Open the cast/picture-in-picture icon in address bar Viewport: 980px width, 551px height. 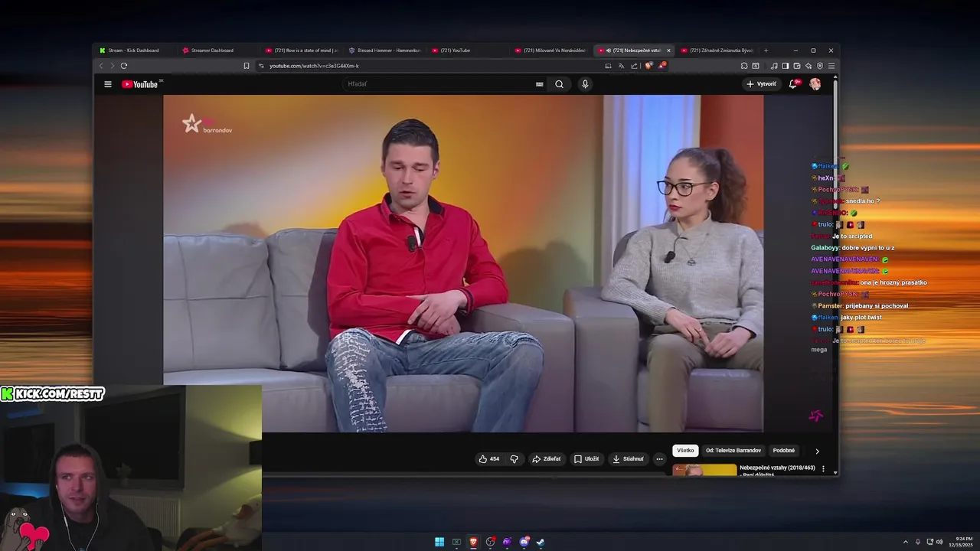tap(608, 66)
